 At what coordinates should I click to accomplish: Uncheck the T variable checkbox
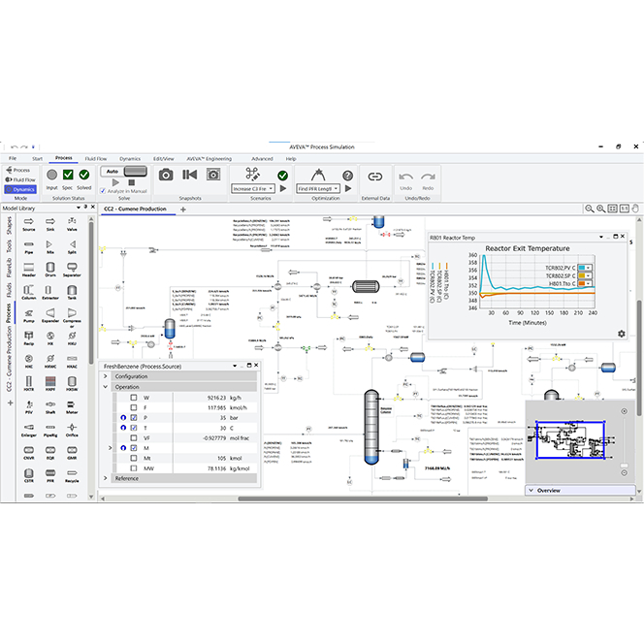(134, 428)
